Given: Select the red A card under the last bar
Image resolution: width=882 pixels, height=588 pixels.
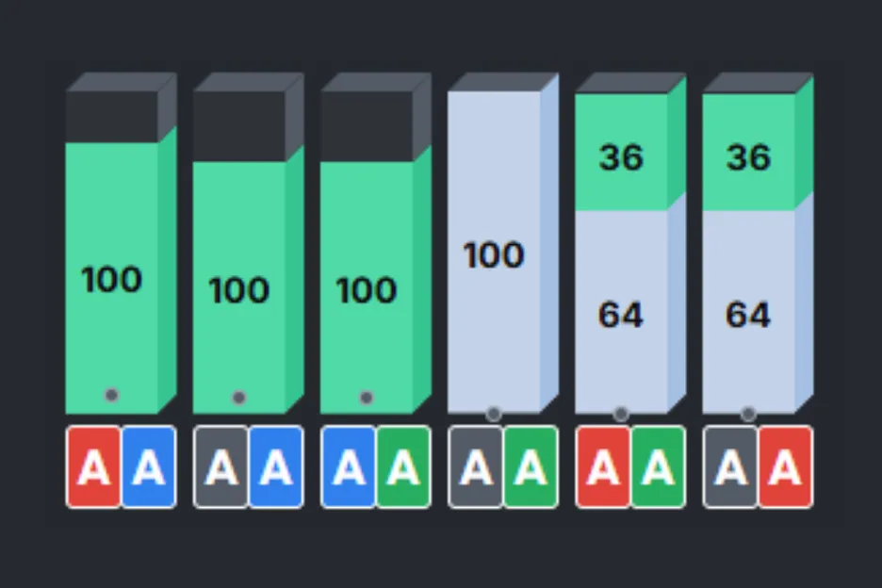Looking at the screenshot, I should [785, 467].
